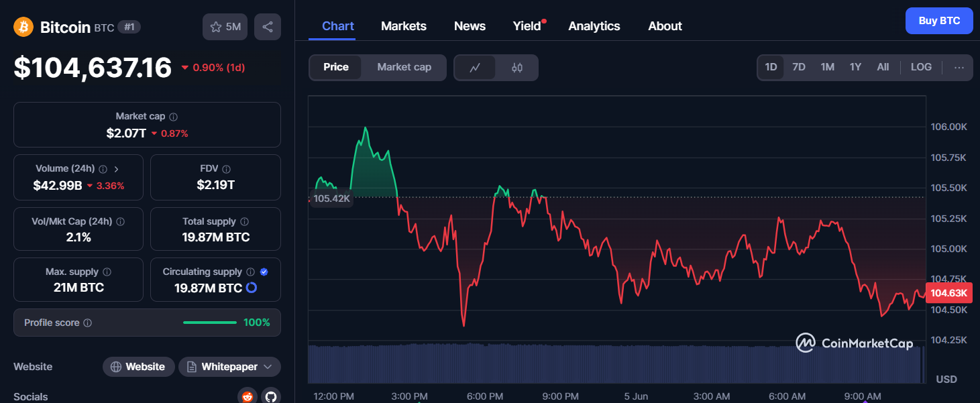
Task: Click the 21M BTC Max. supply value
Action: [78, 288]
